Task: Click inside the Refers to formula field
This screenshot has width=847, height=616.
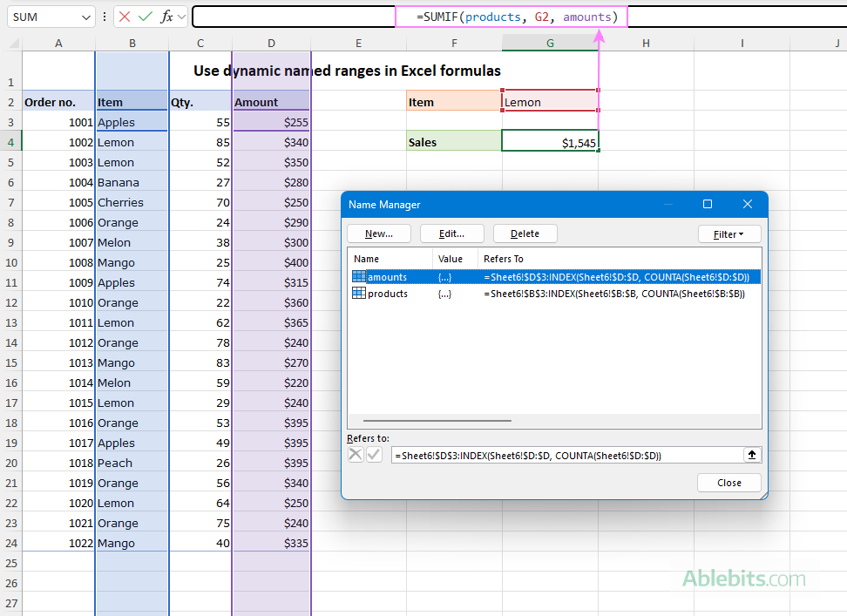Action: click(566, 454)
